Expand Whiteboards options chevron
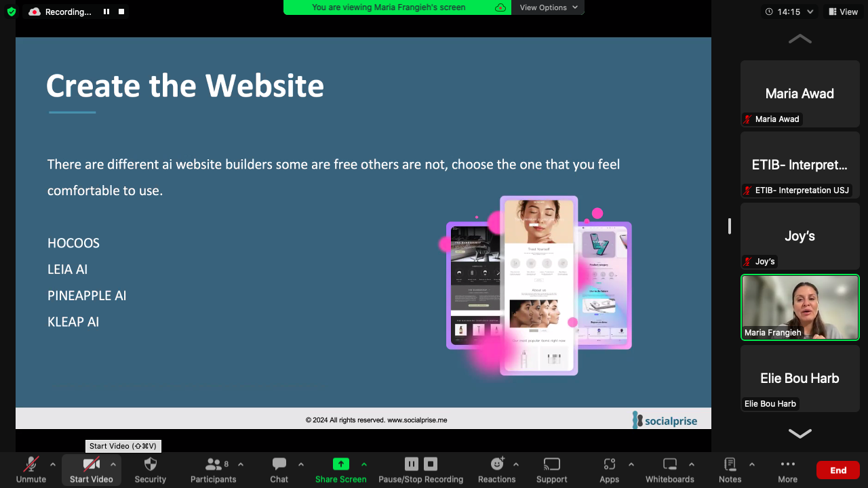868x488 pixels. pos(692,464)
